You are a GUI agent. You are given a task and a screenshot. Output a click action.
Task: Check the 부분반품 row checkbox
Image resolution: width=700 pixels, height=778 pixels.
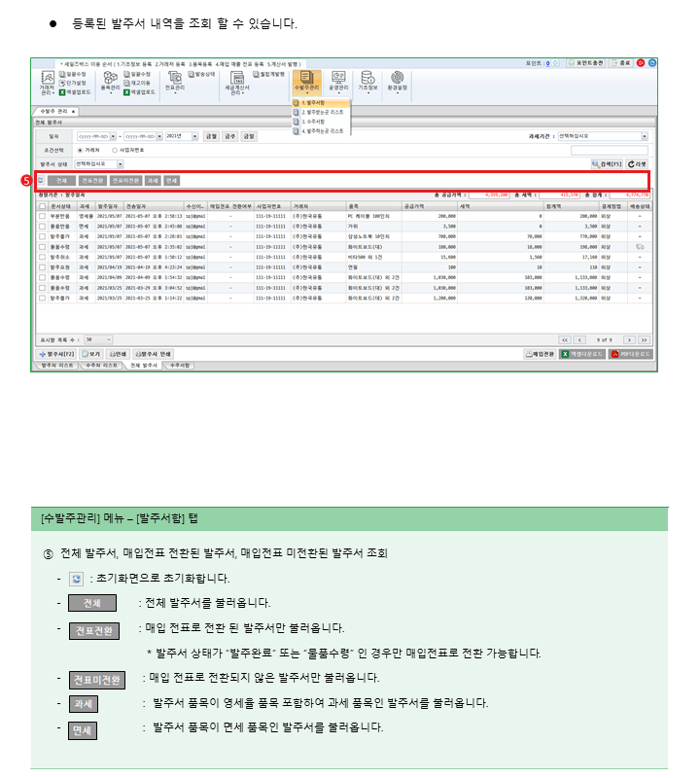click(42, 216)
